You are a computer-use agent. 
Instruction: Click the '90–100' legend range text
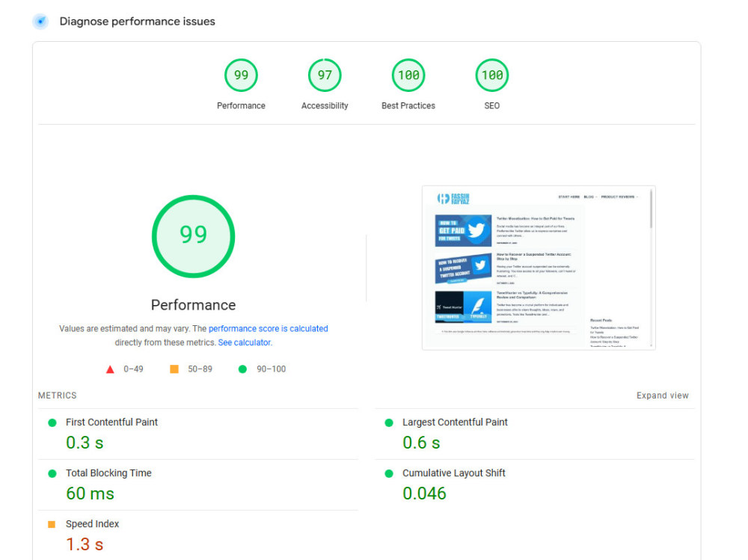coord(271,369)
